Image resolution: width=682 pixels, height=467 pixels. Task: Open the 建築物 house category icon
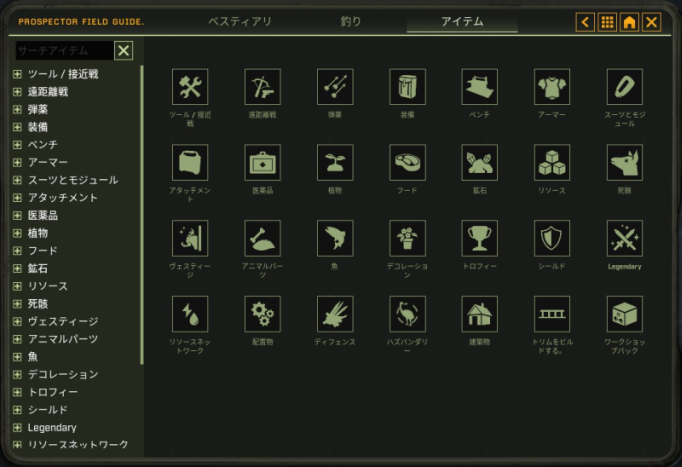[x=480, y=314]
